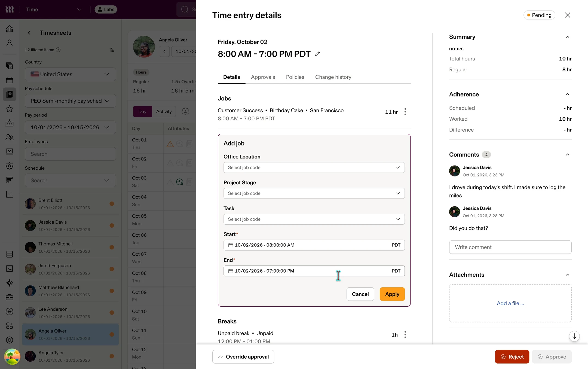
Task: Open calendar icon in Start field
Action: (x=231, y=245)
